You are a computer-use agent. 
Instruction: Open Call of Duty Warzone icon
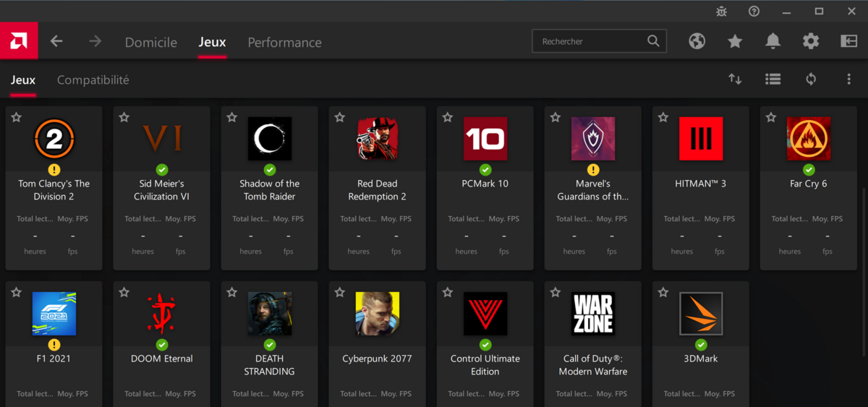tap(593, 314)
